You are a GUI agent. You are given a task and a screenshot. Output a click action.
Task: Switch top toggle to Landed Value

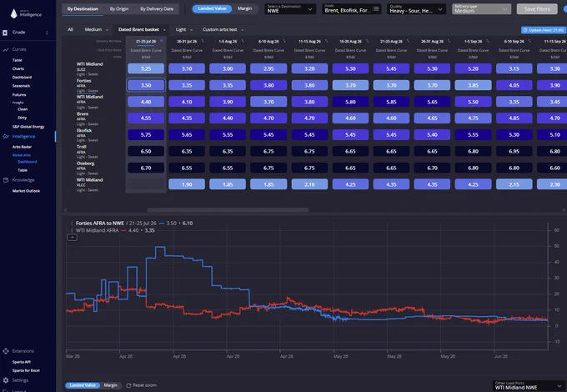[212, 8]
